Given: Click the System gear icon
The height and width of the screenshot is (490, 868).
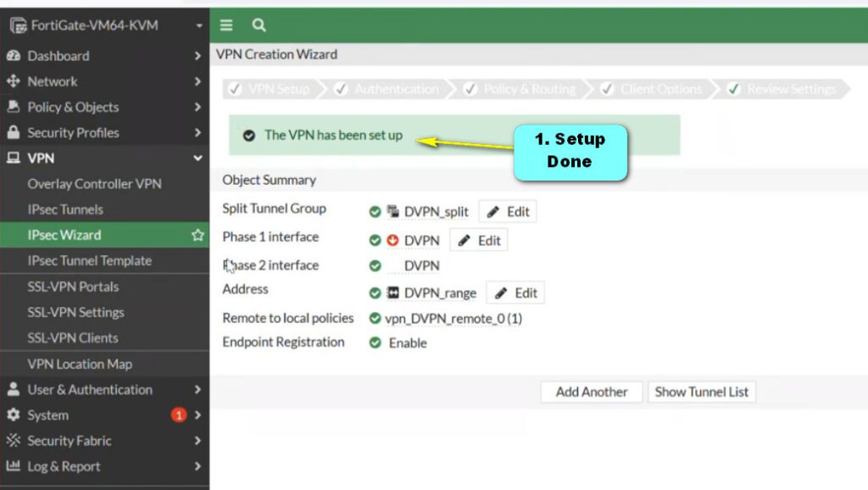Looking at the screenshot, I should [x=14, y=415].
